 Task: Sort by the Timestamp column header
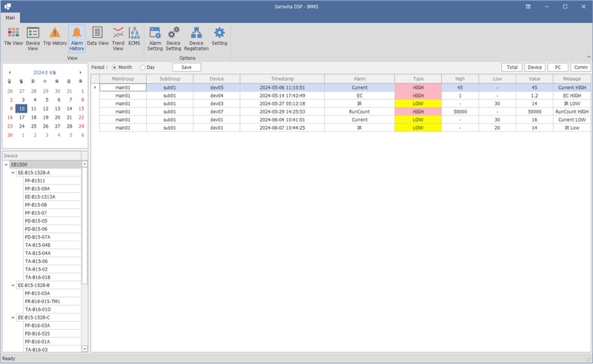[282, 79]
